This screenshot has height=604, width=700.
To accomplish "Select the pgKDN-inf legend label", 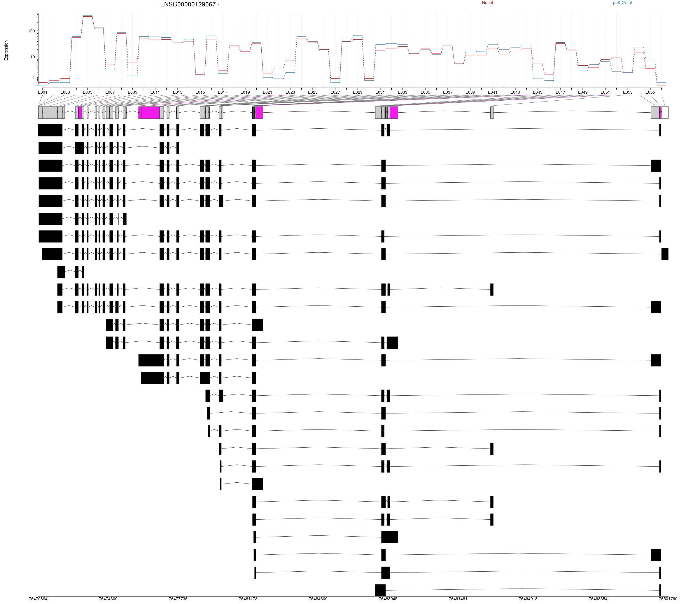I will (x=622, y=3).
